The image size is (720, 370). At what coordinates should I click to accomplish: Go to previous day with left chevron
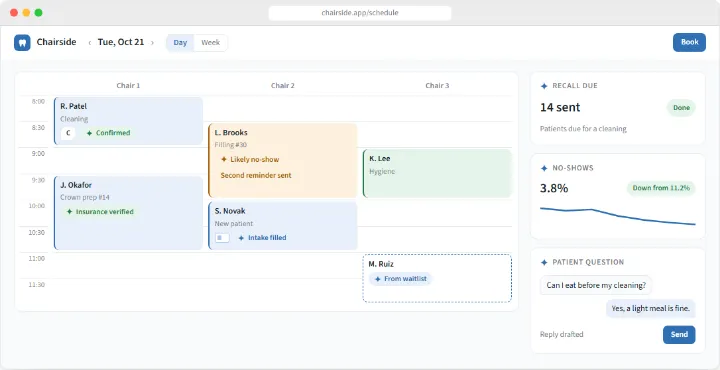tap(90, 43)
